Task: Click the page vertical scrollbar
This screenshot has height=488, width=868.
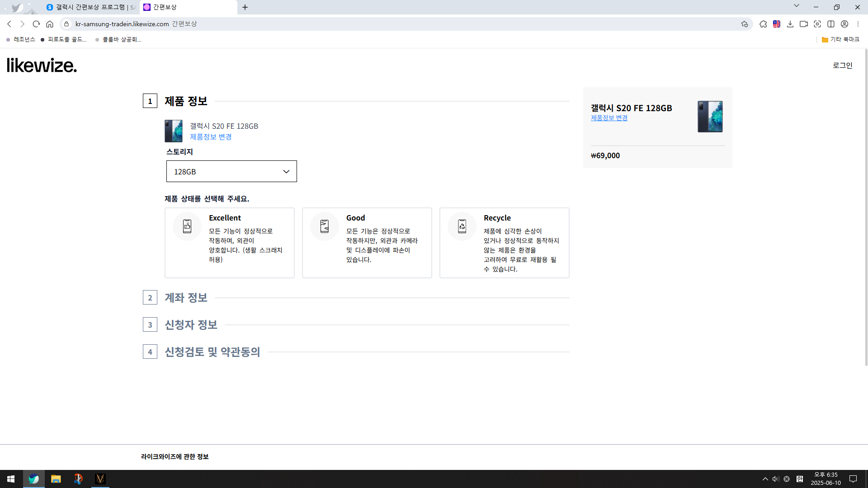Action: 865,208
